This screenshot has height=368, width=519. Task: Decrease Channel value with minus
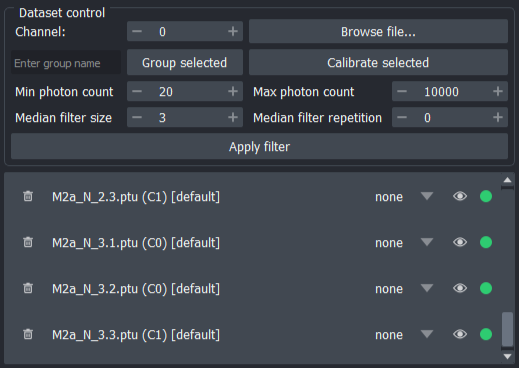point(137,32)
